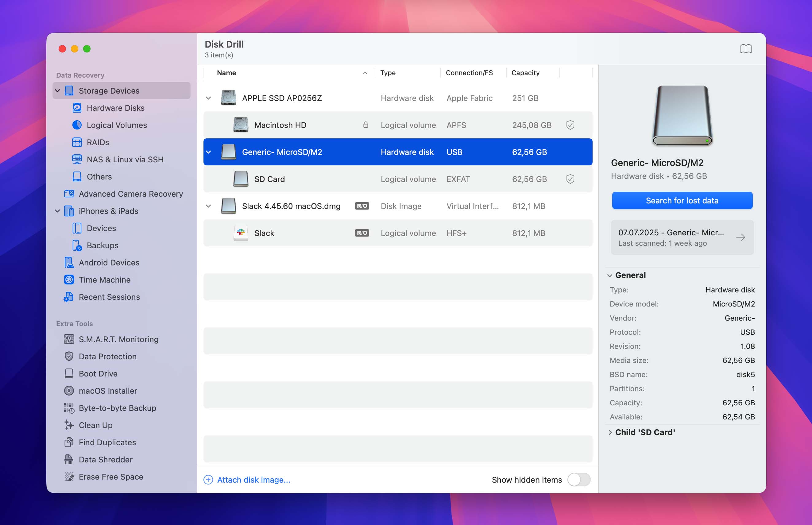
Task: Click the Time Machine clock icon
Action: (69, 280)
